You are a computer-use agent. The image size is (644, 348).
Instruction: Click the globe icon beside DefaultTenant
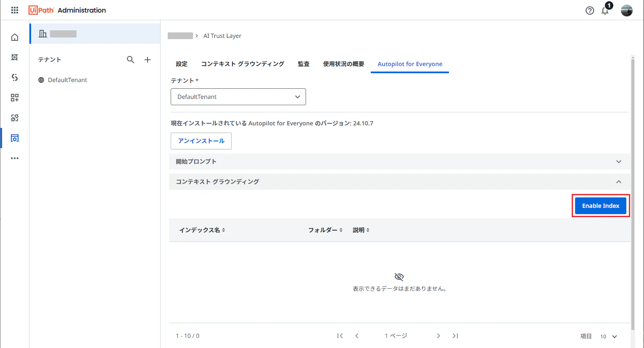pyautogui.click(x=41, y=80)
